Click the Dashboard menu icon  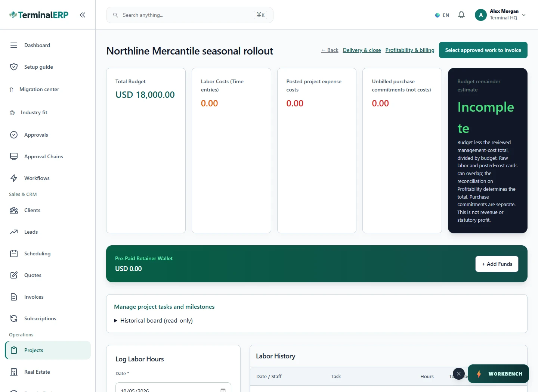click(x=14, y=45)
